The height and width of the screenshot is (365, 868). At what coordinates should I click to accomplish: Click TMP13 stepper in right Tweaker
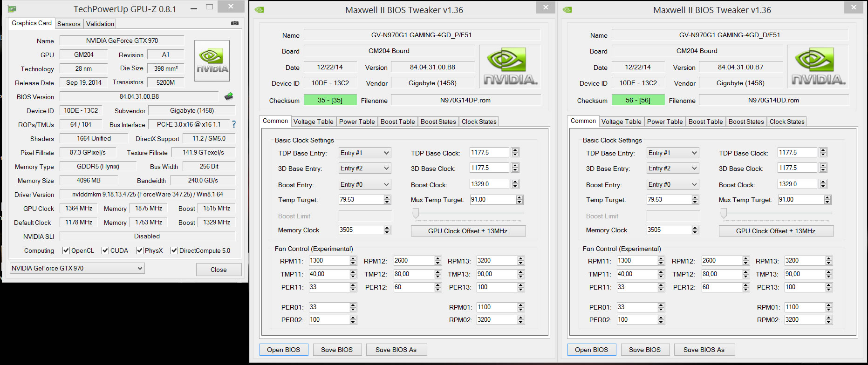pyautogui.click(x=828, y=274)
